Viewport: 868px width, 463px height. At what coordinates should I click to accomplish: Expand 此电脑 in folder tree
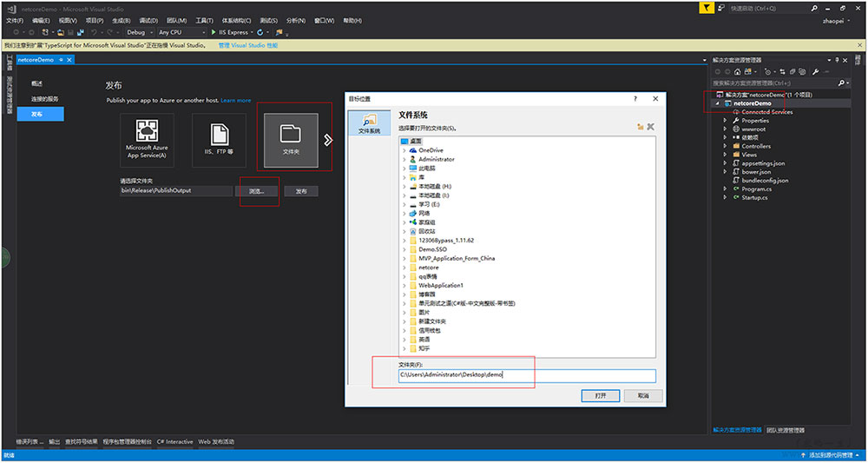pyautogui.click(x=404, y=169)
